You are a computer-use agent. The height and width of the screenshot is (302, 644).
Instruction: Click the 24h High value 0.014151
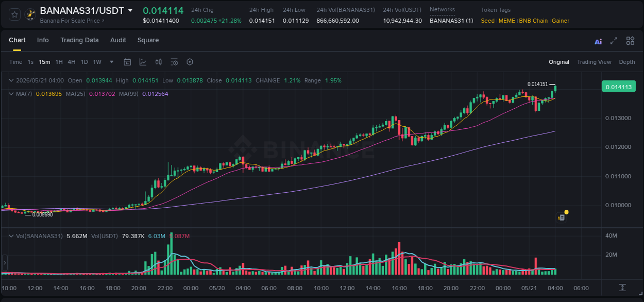click(262, 21)
